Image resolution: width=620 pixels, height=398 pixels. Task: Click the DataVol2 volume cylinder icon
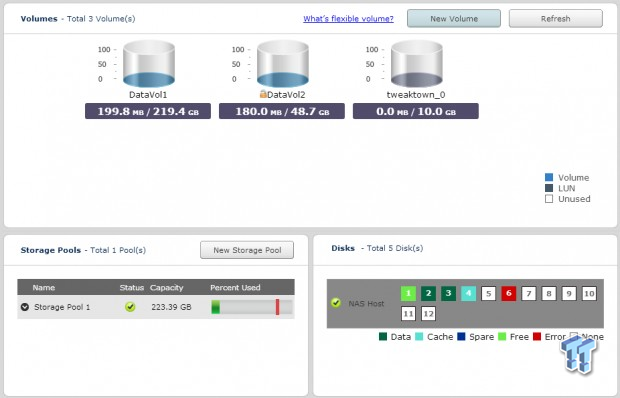[x=283, y=64]
